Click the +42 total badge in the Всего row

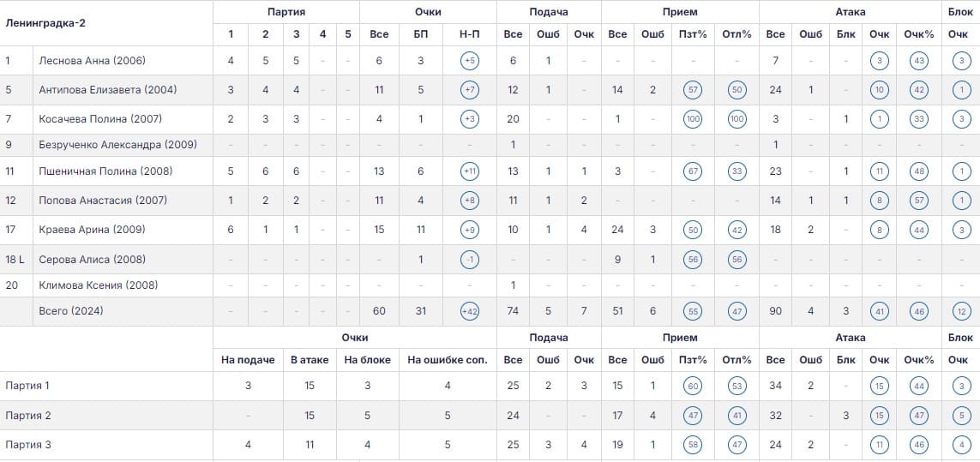tap(469, 310)
